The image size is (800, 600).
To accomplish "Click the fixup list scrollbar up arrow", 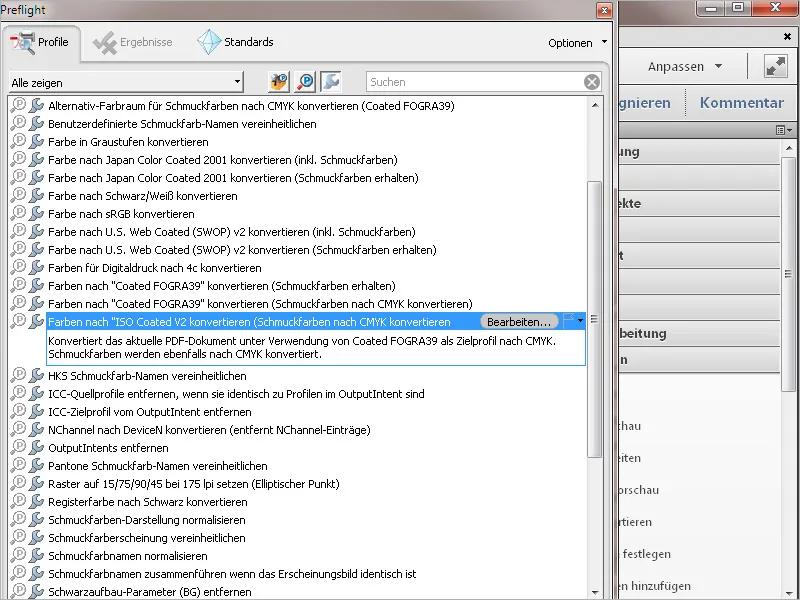I will pos(594,105).
